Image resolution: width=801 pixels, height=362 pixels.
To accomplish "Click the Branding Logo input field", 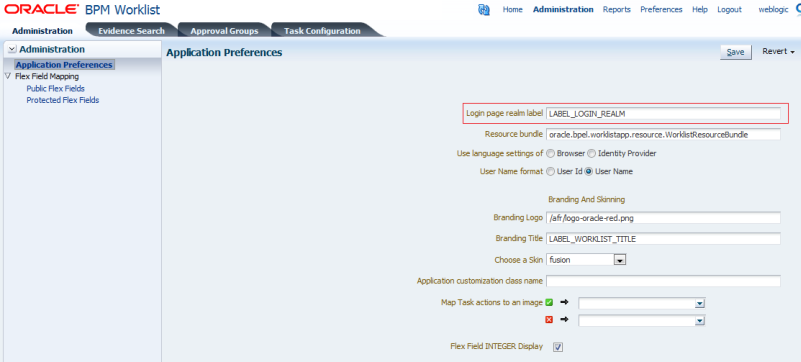I will click(663, 218).
